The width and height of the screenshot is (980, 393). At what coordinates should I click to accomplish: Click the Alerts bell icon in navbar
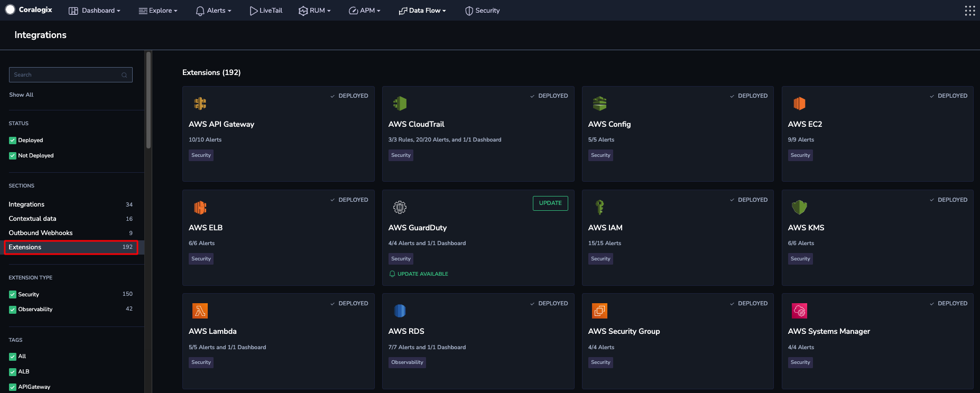[x=200, y=11]
